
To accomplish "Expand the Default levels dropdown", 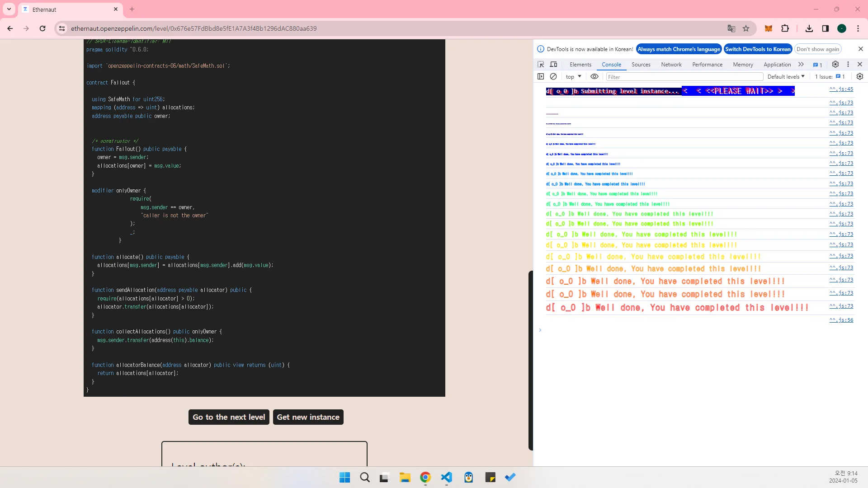I will click(x=786, y=76).
